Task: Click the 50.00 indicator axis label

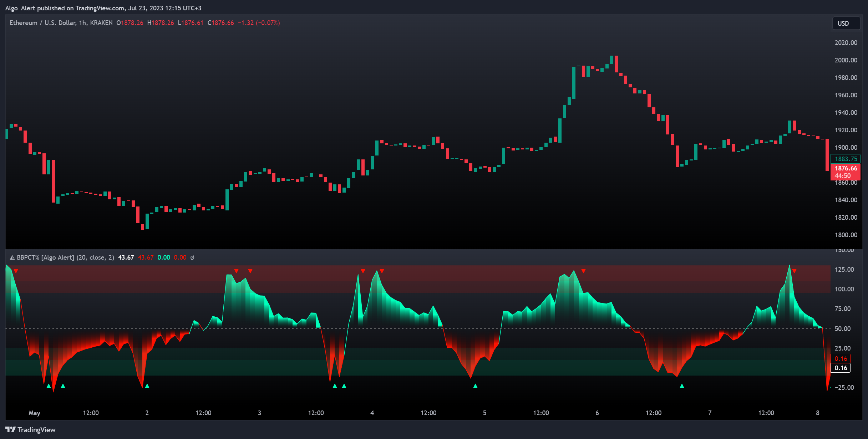Action: click(x=843, y=329)
